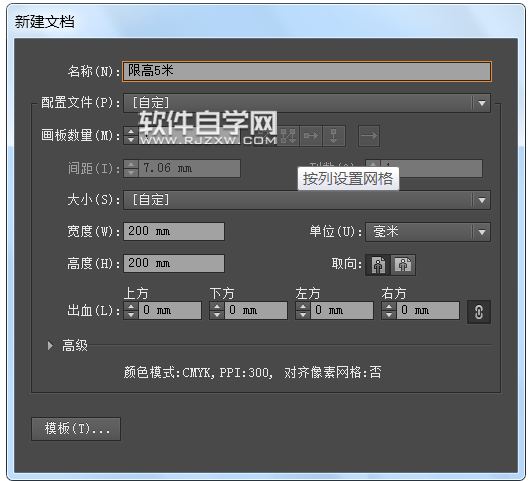Choose landscape orientation icon
532x481 pixels.
pos(403,265)
